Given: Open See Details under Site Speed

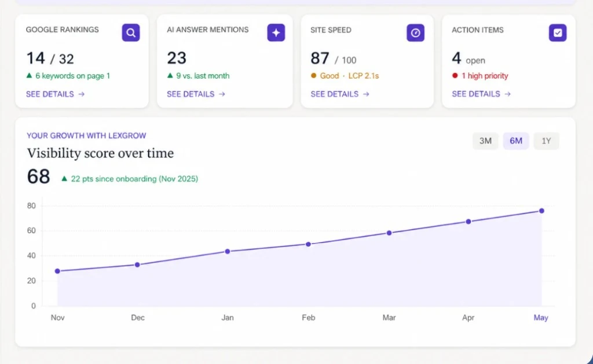Looking at the screenshot, I should (x=340, y=94).
